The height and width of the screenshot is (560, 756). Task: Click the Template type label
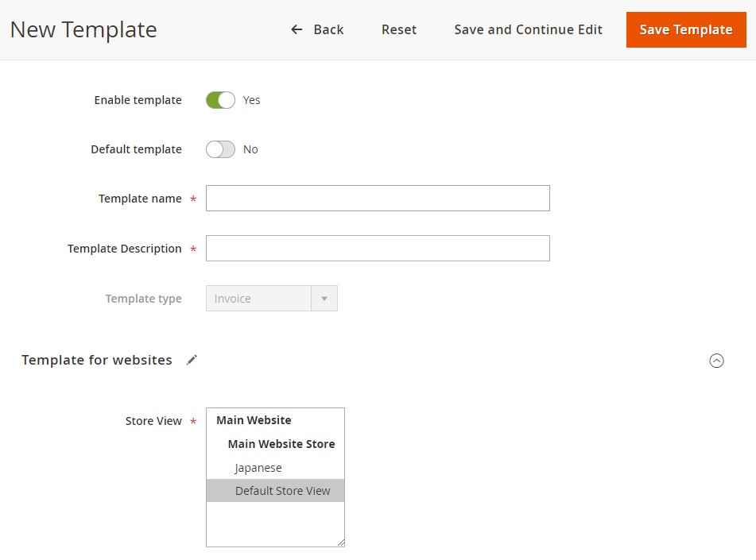click(143, 299)
